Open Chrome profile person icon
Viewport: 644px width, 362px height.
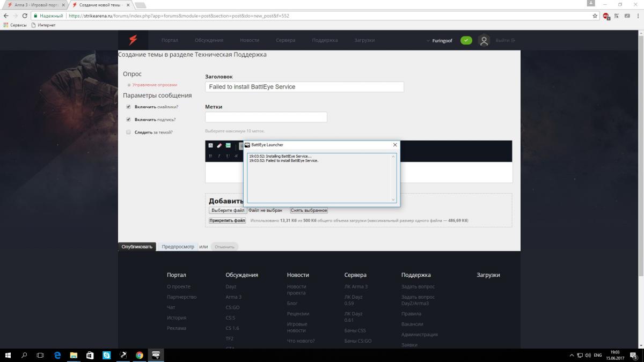(591, 3)
